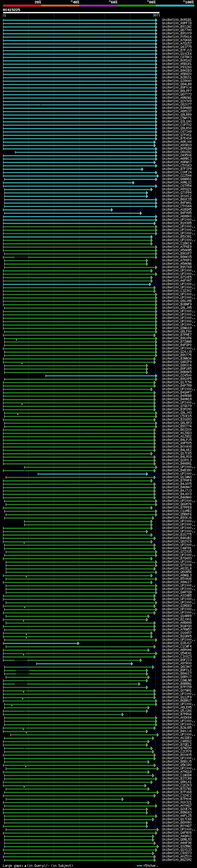Click hit label UniRef100_B9ST69
This screenshot has width=197, height=868.
176,267
